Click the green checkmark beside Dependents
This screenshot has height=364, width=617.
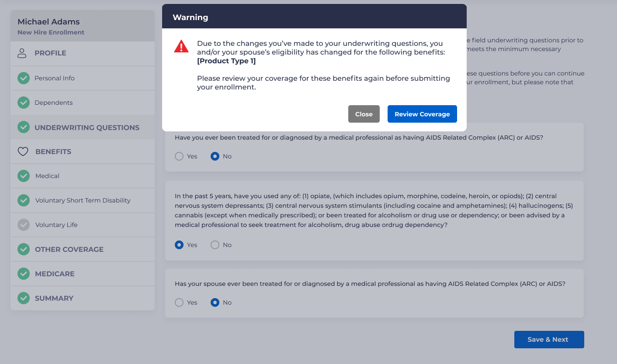click(24, 103)
